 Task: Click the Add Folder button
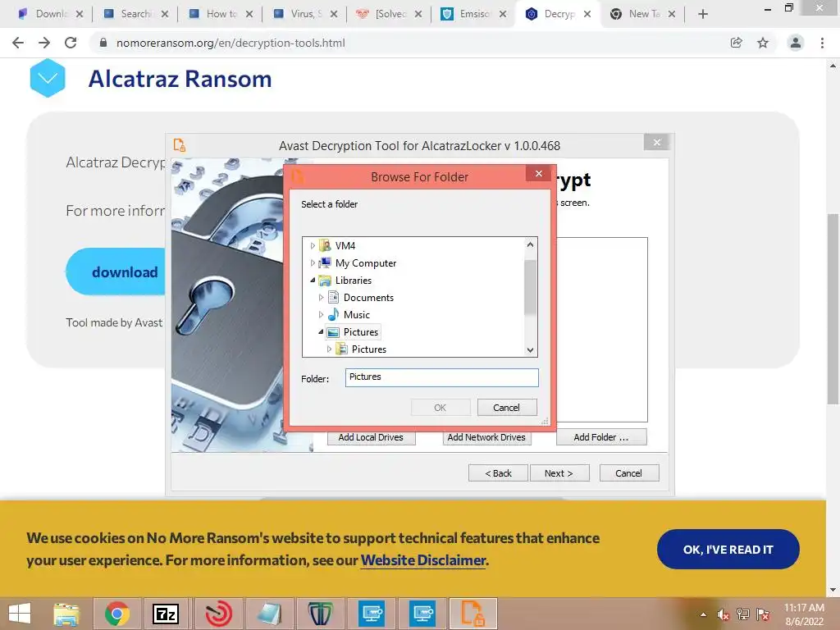[601, 437]
